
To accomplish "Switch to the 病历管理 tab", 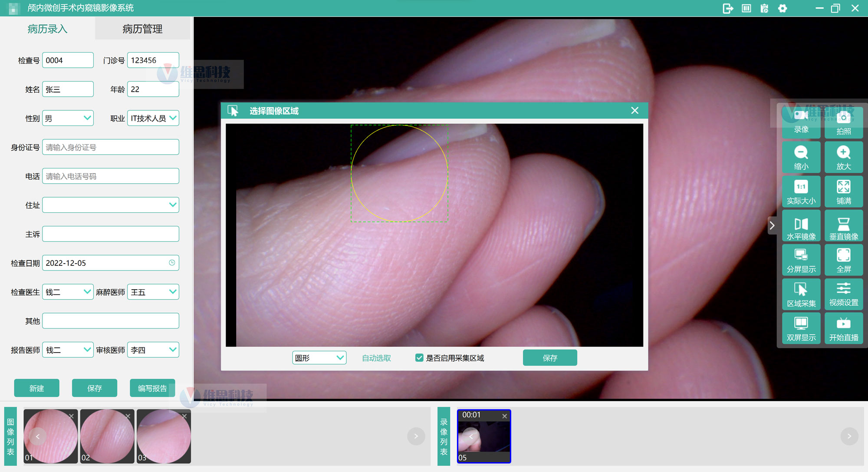I will tap(142, 29).
